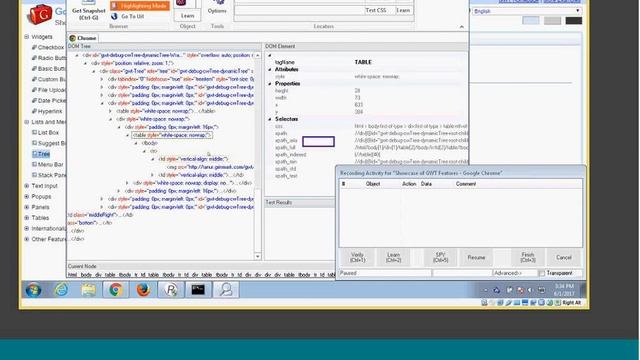The image size is (640, 360).
Task: Choose the gray theme swatch
Action: tap(552, 20)
